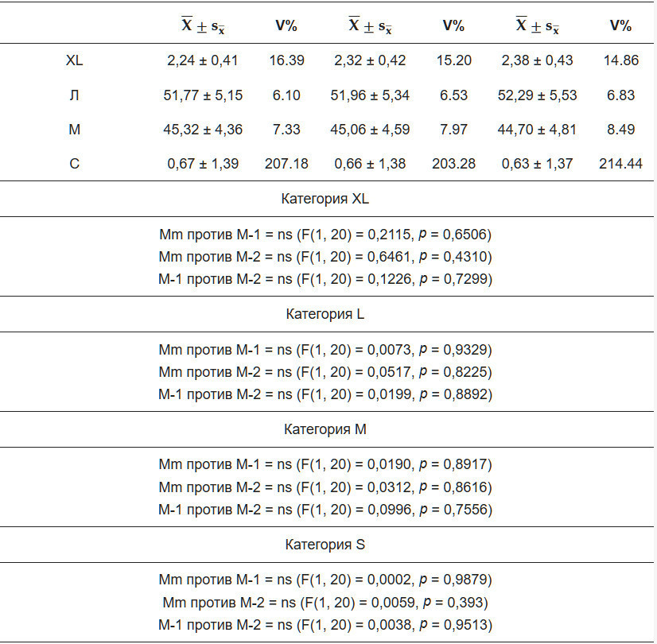Select the V% value 214.44
The image size is (657, 644).
click(x=620, y=164)
